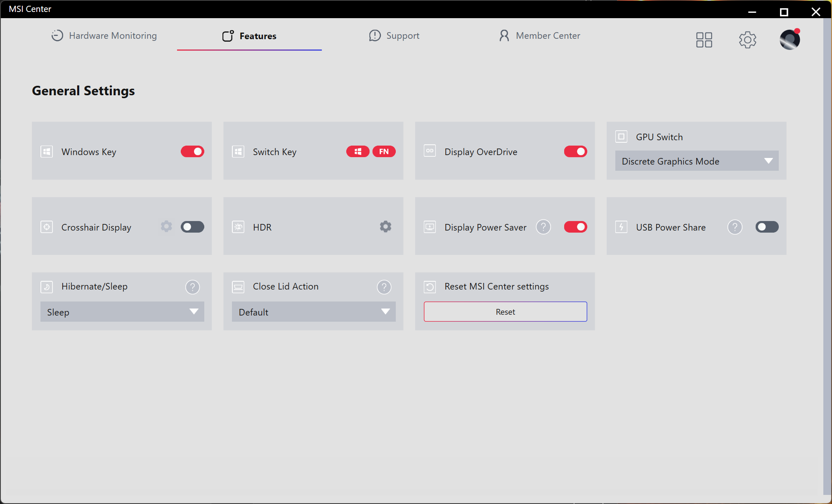Screen dimensions: 832x504
Task: Show help for Display Power Saver
Action: pyautogui.click(x=543, y=227)
